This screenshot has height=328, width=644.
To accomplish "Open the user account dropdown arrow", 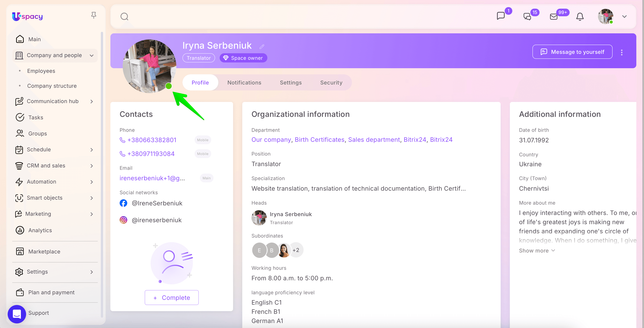I will (x=624, y=16).
